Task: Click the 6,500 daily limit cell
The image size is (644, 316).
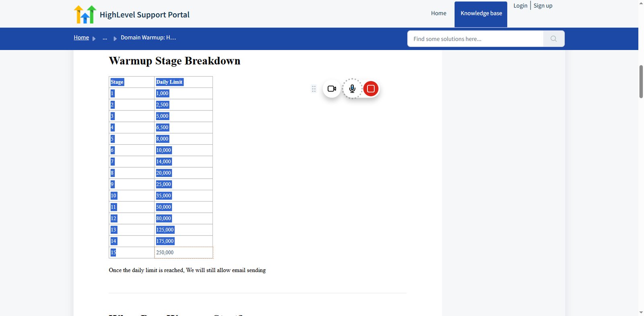Action: 184,127
